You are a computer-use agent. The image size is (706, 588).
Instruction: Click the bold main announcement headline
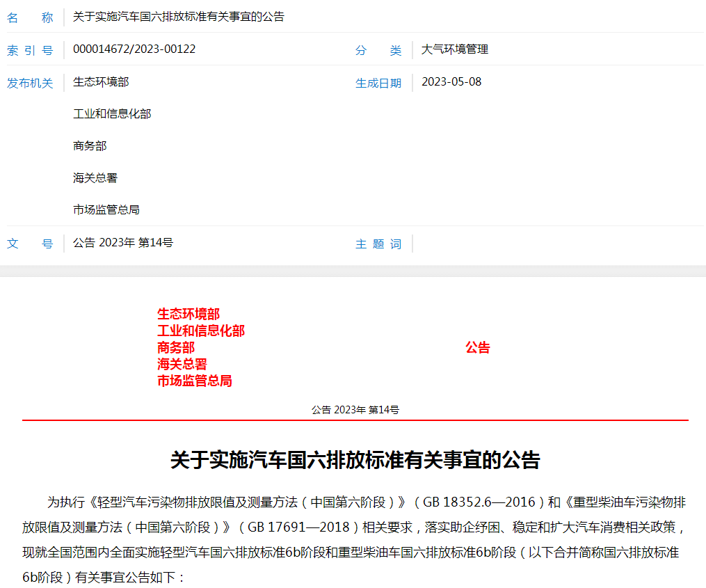[x=355, y=461]
